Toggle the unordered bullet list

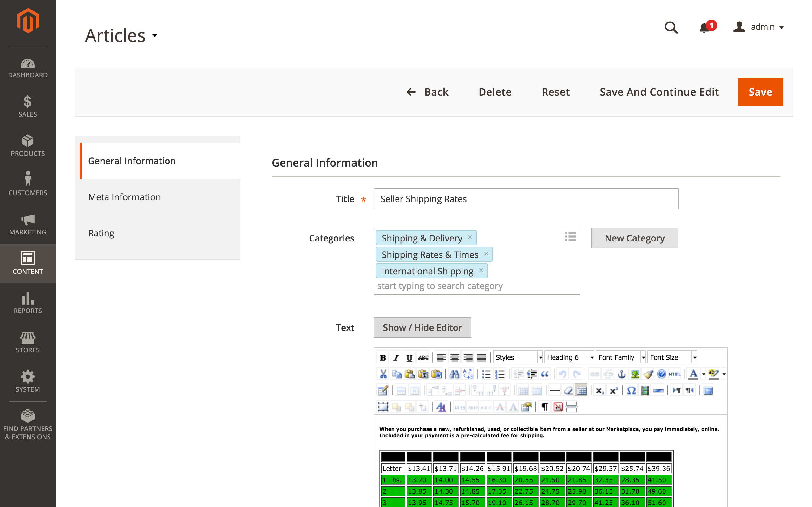tap(486, 374)
